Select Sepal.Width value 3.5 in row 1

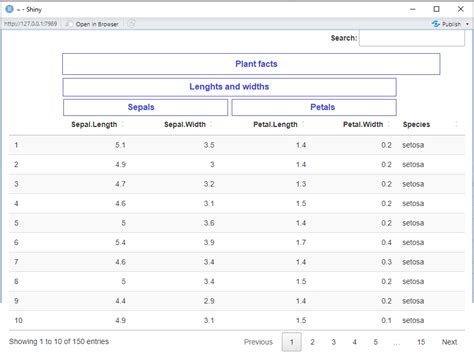[209, 145]
